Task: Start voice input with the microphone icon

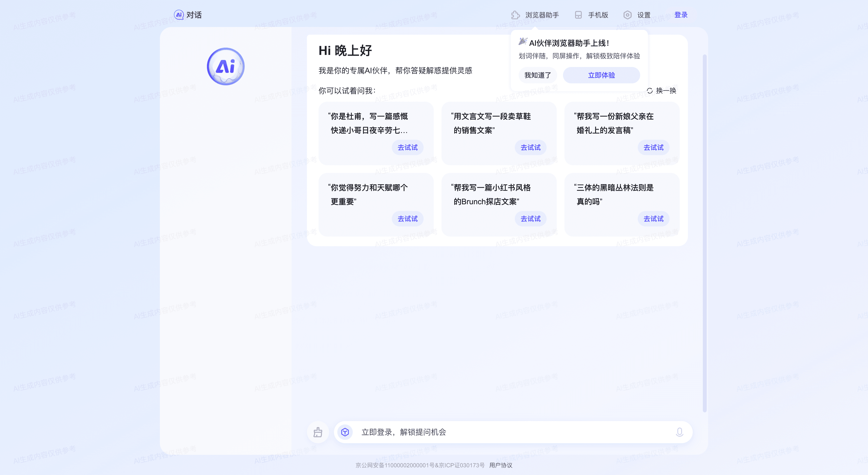Action: point(679,432)
